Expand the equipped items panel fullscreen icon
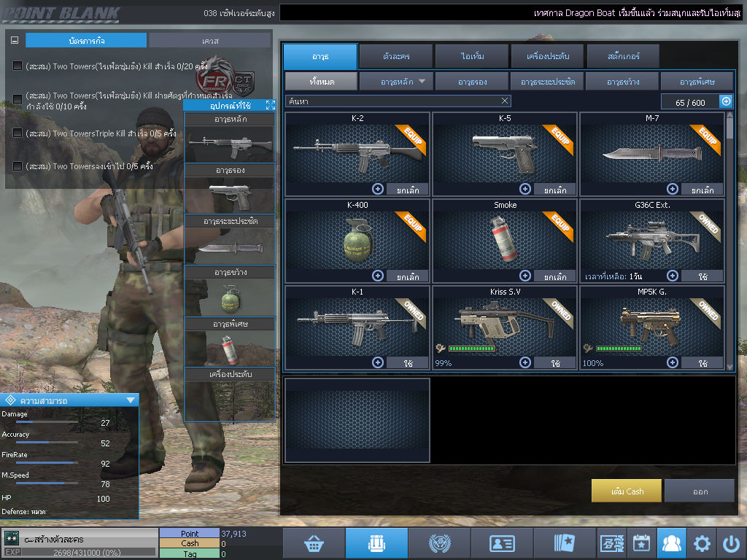747x560 pixels. point(270,105)
